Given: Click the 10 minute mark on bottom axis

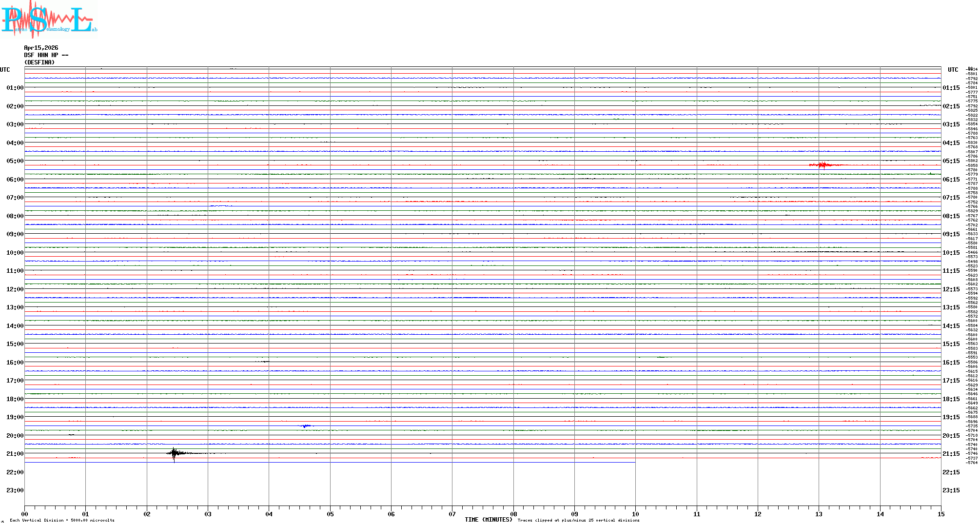Looking at the screenshot, I should [635, 514].
